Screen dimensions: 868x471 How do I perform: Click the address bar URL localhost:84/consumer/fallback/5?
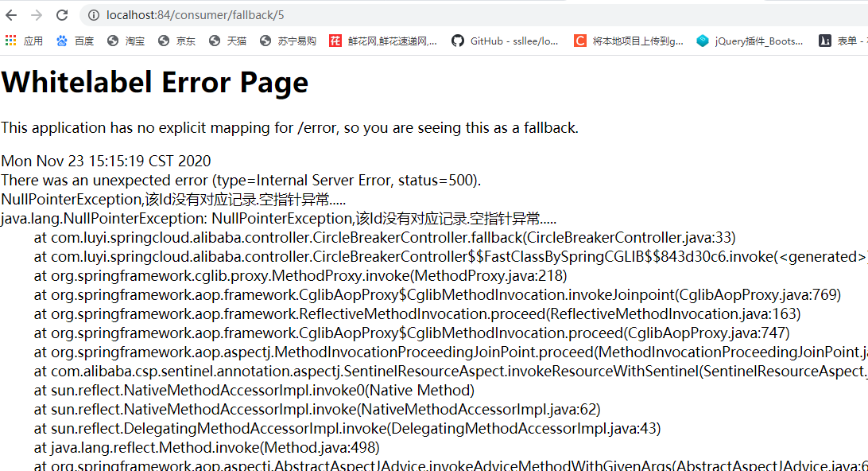coord(195,16)
